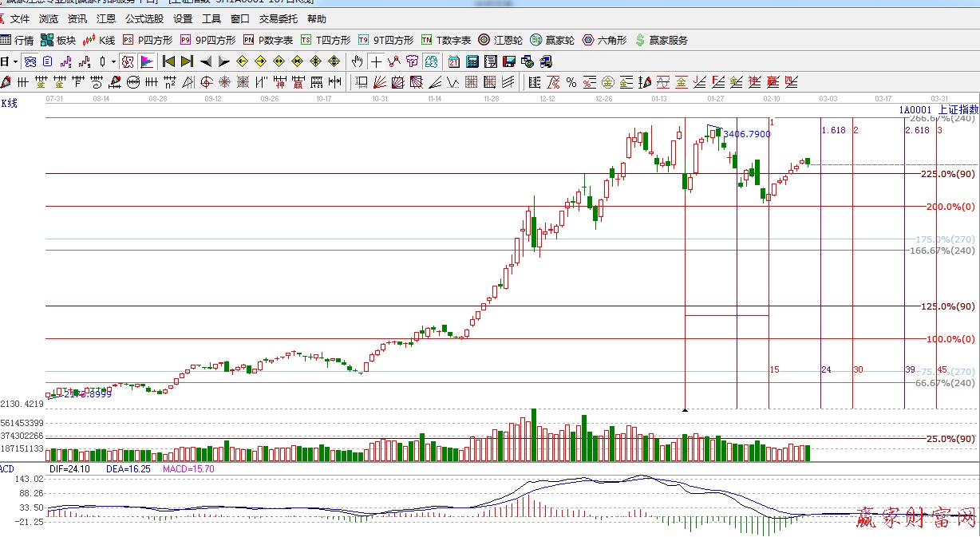Expand the 日 period dropdown arrow

click(x=14, y=61)
